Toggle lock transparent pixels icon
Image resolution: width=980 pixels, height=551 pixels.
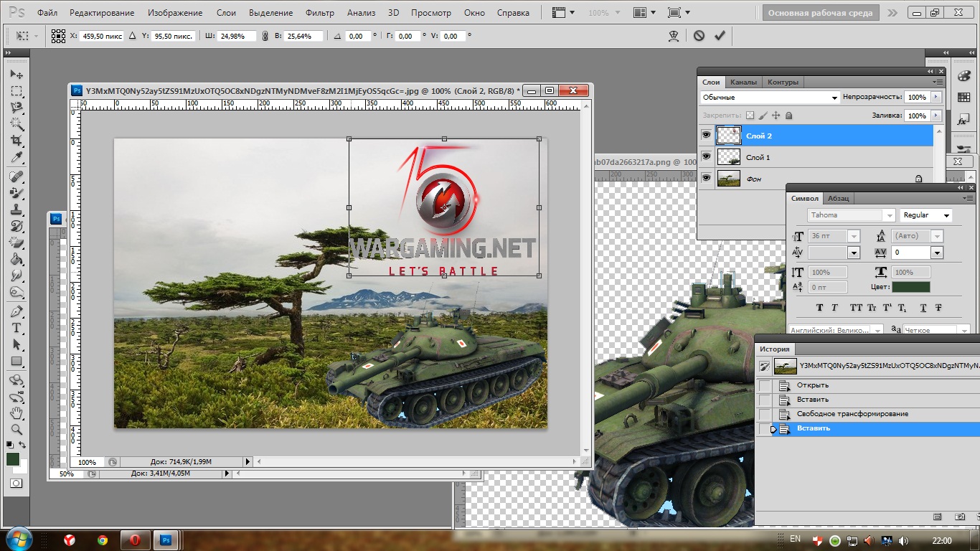point(750,115)
